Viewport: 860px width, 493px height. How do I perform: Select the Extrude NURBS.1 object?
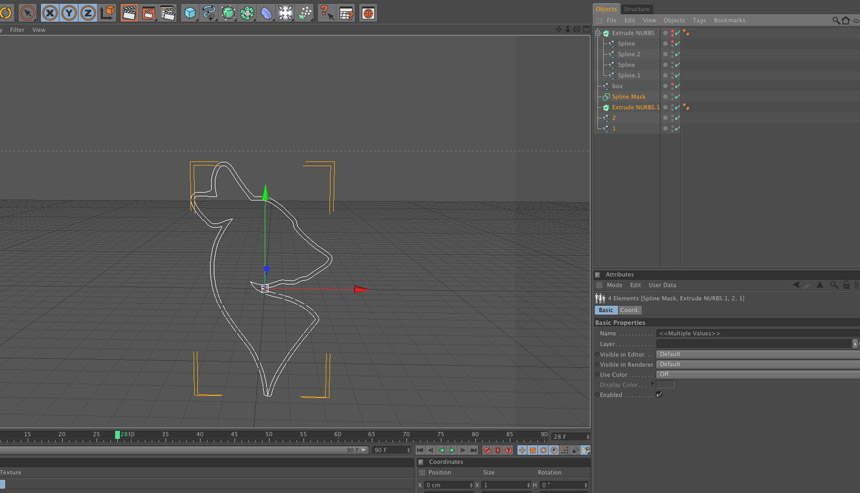click(x=636, y=107)
